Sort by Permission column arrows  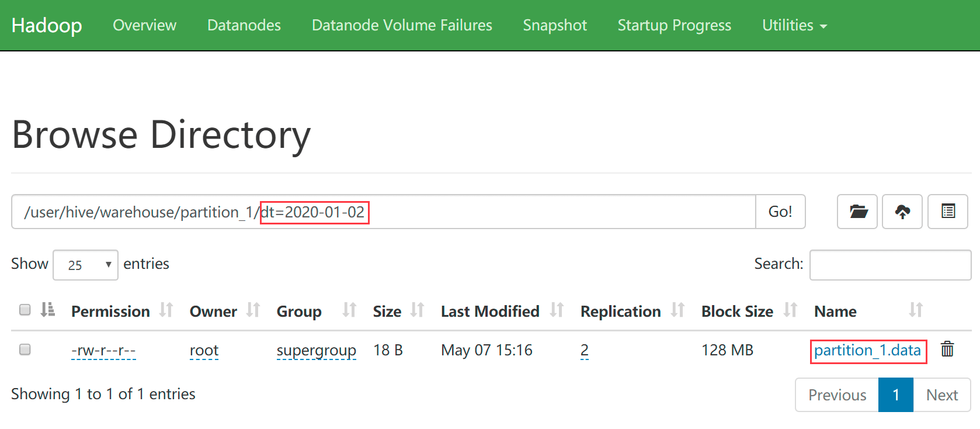point(166,310)
